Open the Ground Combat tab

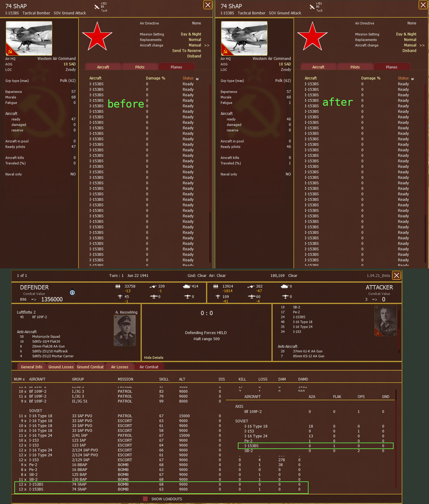click(90, 367)
